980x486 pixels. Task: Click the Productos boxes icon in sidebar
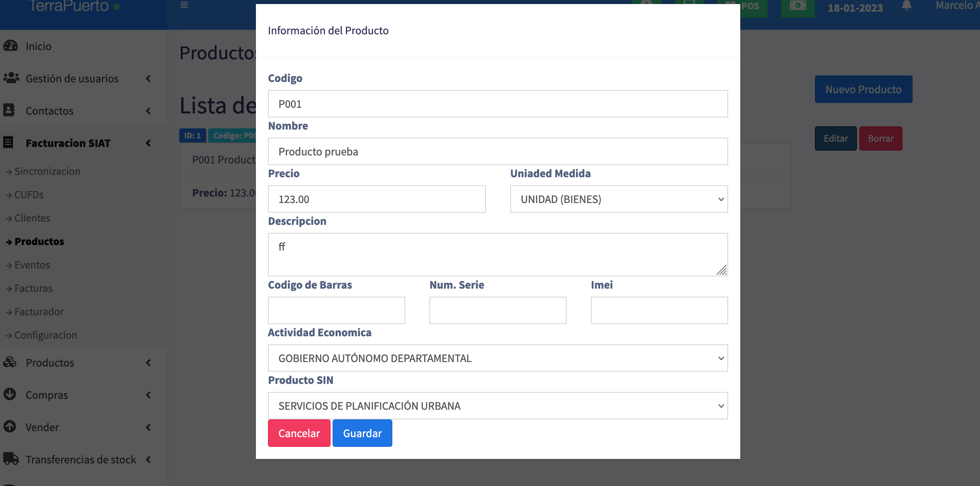[x=10, y=362]
